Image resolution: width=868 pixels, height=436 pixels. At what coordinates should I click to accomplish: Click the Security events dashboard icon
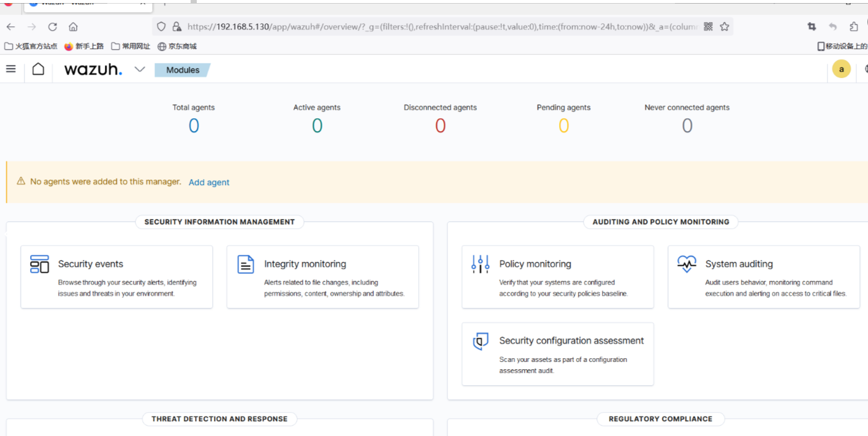coord(39,264)
